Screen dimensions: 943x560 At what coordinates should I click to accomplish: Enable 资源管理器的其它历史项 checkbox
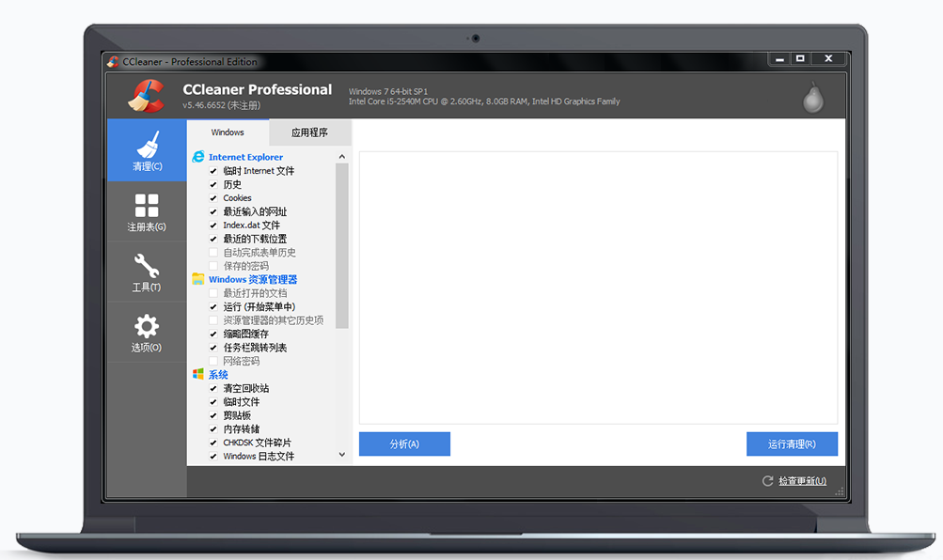(212, 320)
